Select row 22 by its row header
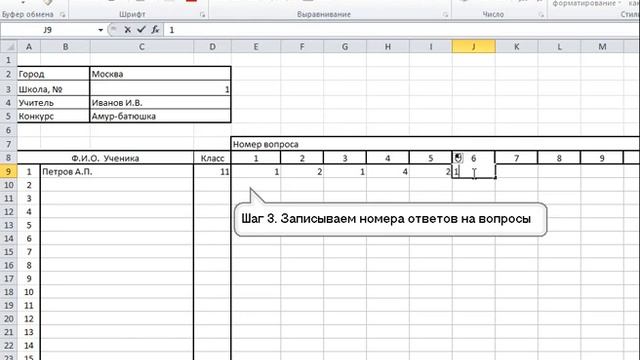This screenshot has height=360, width=640. pos(9,345)
